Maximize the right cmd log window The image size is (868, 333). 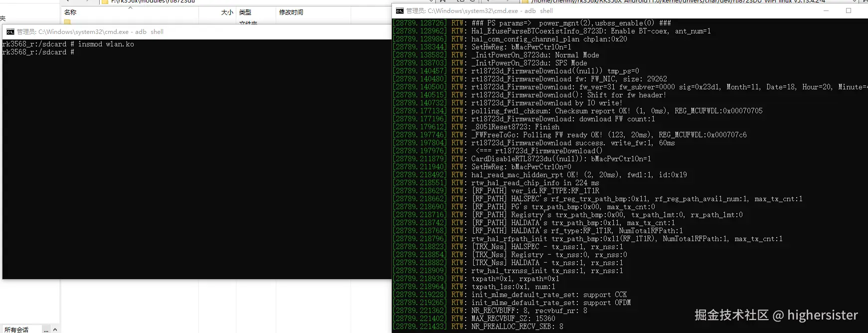pyautogui.click(x=849, y=10)
